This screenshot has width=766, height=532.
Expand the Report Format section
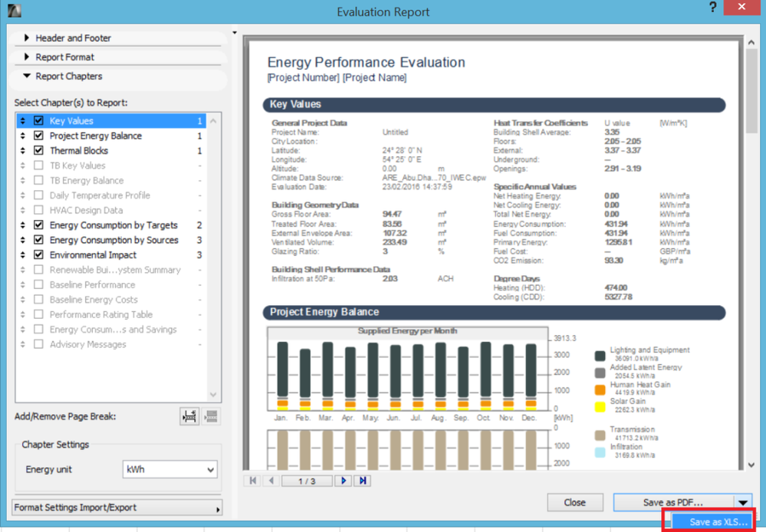click(x=65, y=57)
